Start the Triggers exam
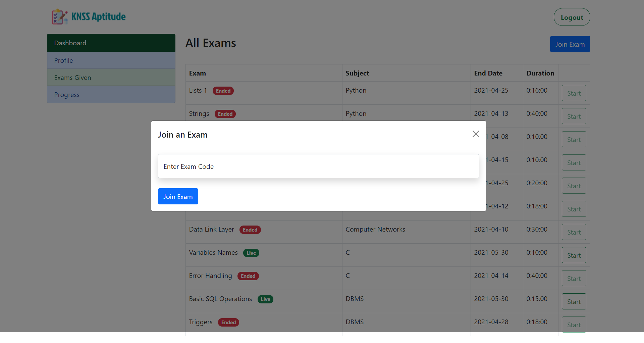The height and width of the screenshot is (343, 644). click(574, 325)
